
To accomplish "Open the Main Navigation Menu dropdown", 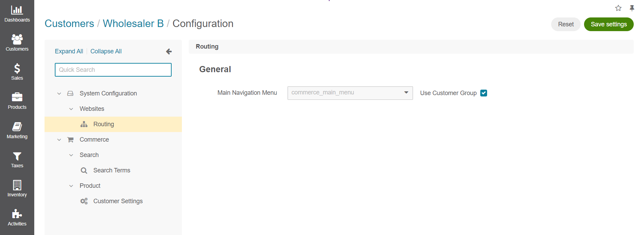I will tap(350, 93).
